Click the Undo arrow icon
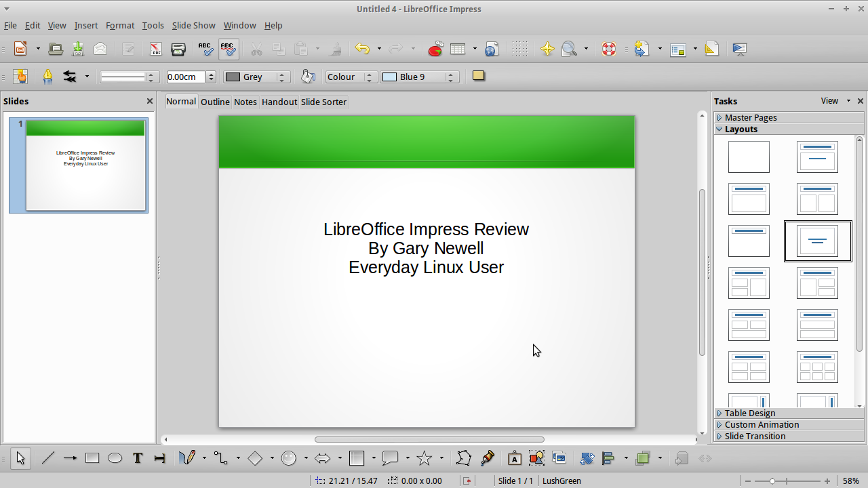 [x=362, y=49]
